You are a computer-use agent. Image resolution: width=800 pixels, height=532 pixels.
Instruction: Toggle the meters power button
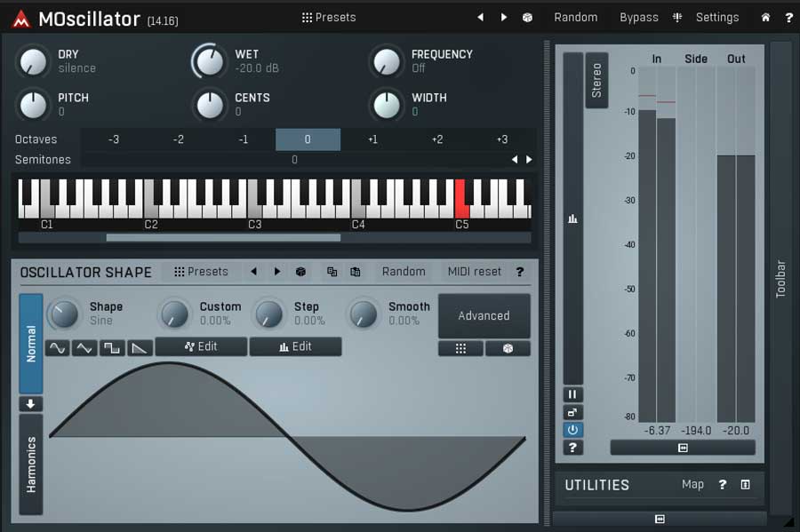coord(572,430)
